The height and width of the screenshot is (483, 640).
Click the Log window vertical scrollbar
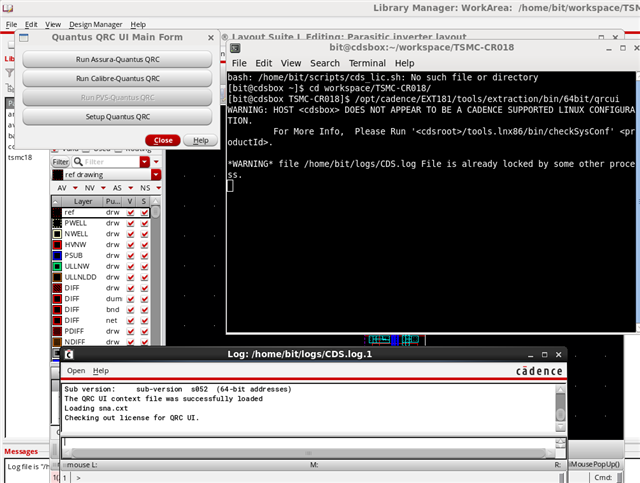[560, 408]
